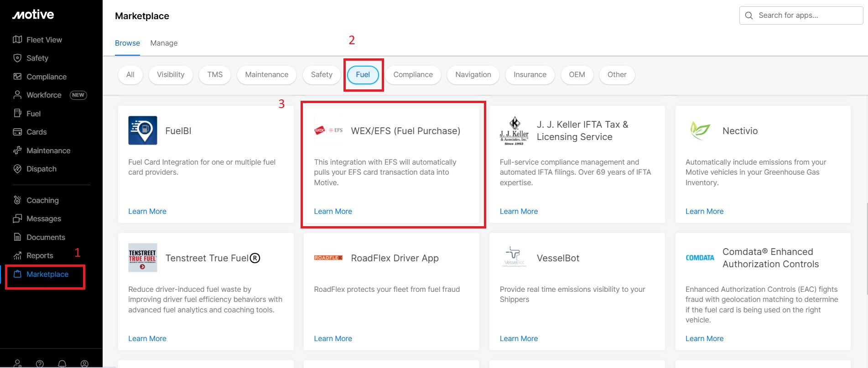Click Learn More under WEX/EFS Fuel Purchase
The height and width of the screenshot is (368, 868).
pyautogui.click(x=333, y=212)
